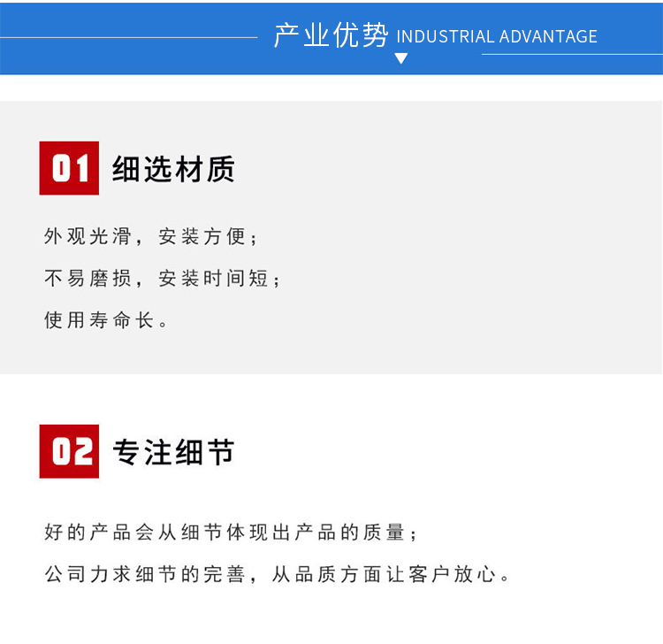Click the INDUSTRIAL ADVANTAGE subtitle
The width and height of the screenshot is (663, 644).
(497, 37)
